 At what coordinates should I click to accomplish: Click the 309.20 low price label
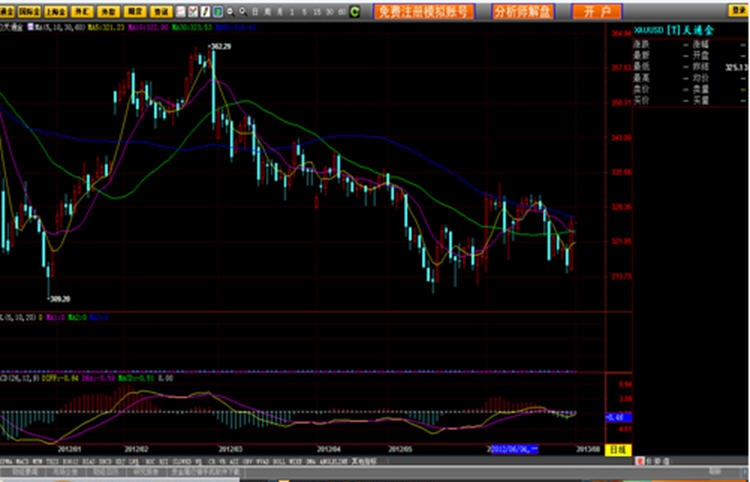[x=58, y=299]
